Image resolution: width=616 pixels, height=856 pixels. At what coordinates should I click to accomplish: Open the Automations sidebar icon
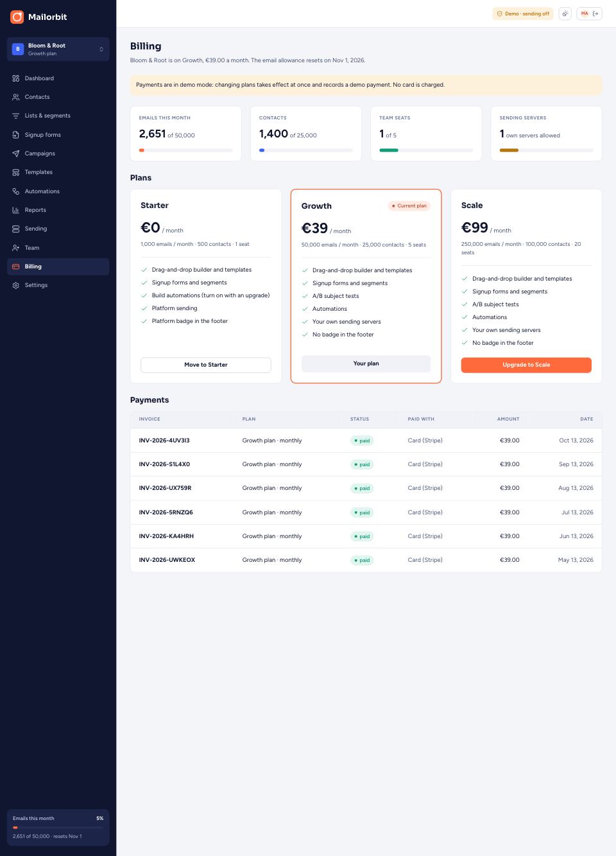16,191
